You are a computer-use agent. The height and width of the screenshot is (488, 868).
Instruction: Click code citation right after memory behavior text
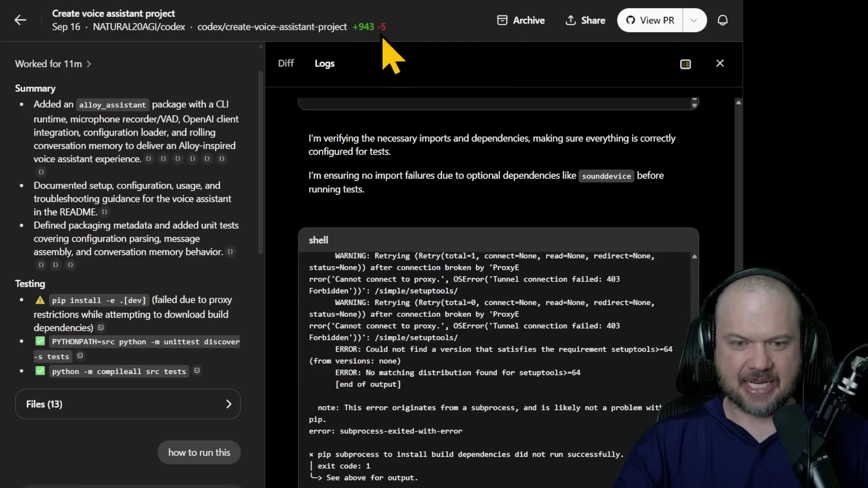[x=230, y=251]
